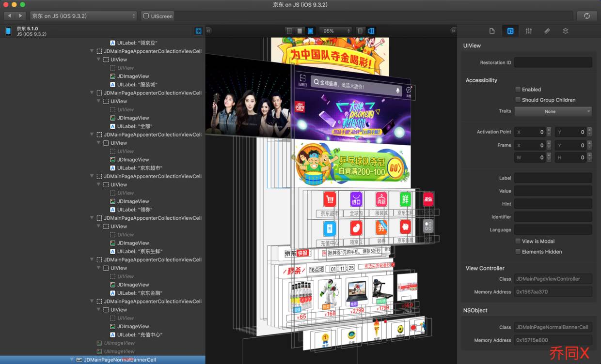
Task: Open the Layout ruler inspector tab
Action: [x=547, y=31]
